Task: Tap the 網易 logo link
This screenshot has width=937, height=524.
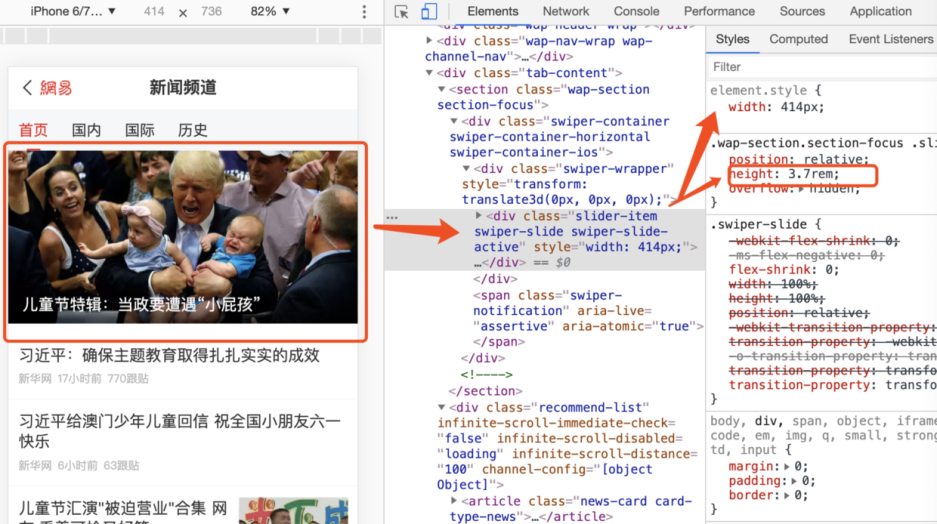Action: tap(56, 88)
